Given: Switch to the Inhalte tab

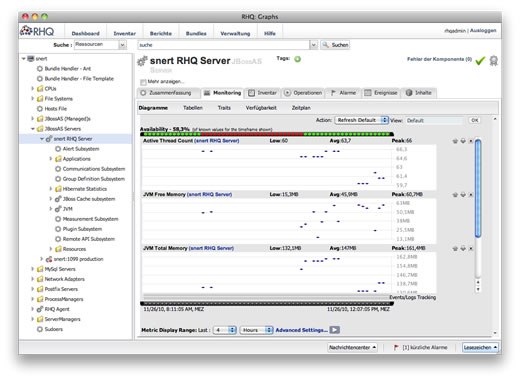Looking at the screenshot, I should click(x=419, y=93).
